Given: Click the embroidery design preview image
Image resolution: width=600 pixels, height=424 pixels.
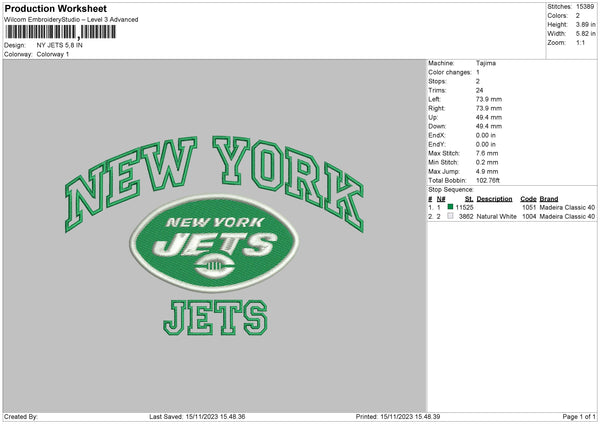Looking at the screenshot, I should pos(214,236).
